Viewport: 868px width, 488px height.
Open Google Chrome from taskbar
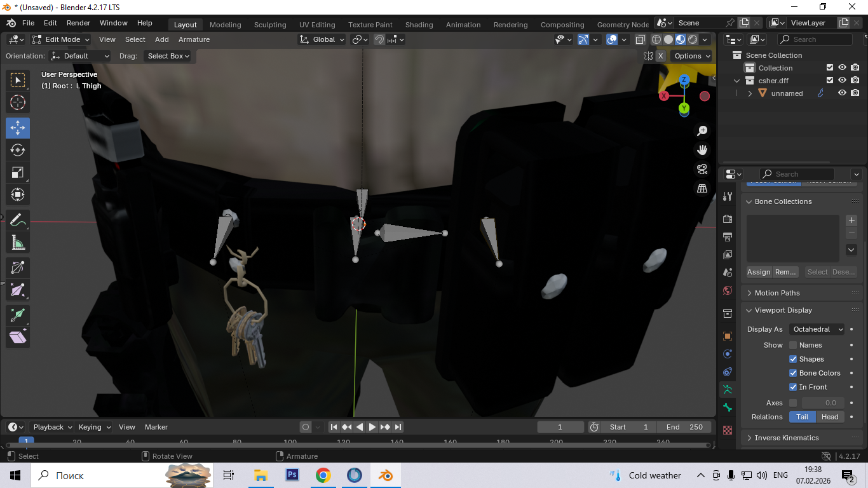click(x=323, y=475)
